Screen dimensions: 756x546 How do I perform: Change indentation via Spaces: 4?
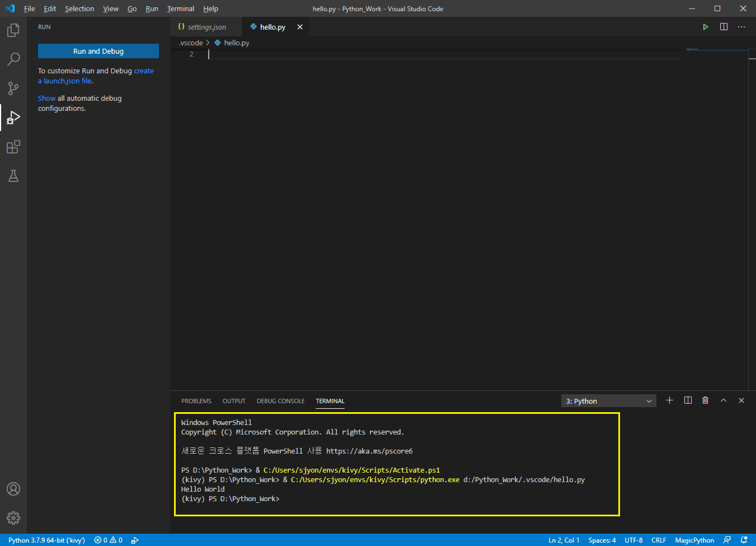coord(602,540)
